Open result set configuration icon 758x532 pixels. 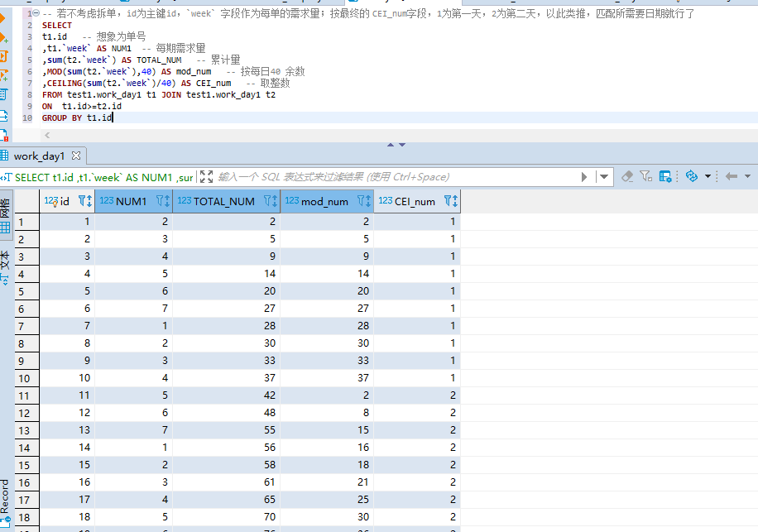coord(665,176)
